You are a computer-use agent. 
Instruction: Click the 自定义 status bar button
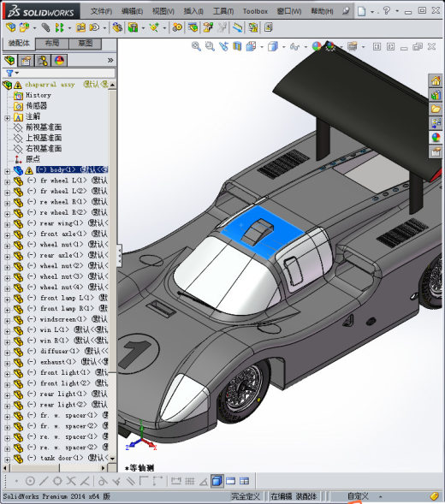(358, 496)
